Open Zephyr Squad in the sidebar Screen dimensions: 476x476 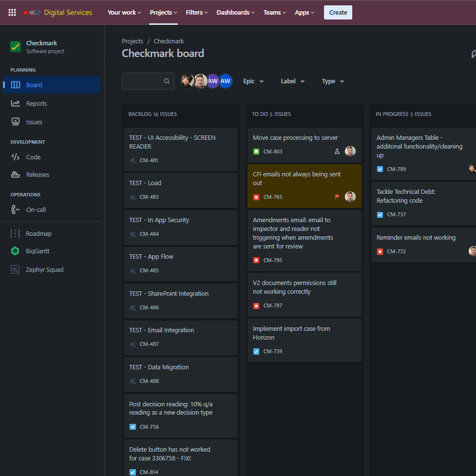(52, 269)
